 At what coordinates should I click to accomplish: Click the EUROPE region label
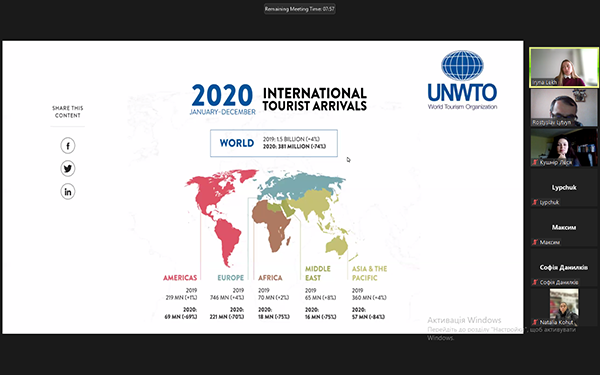231,278
